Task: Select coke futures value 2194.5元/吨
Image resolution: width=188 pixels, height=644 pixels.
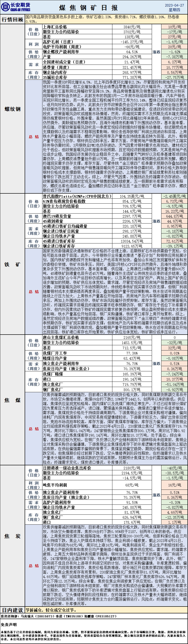Action: [132, 473]
